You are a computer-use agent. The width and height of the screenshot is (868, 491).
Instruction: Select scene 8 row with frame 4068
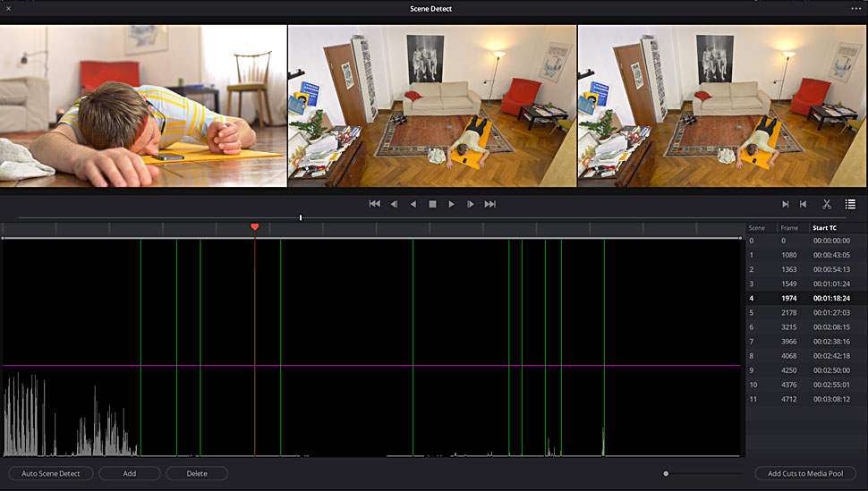tap(806, 356)
